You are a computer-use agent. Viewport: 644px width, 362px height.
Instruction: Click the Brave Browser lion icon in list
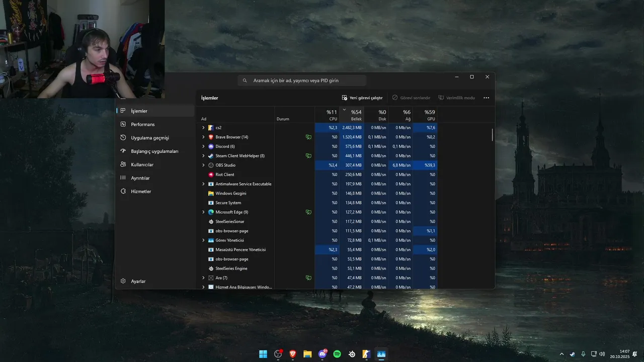(x=211, y=137)
